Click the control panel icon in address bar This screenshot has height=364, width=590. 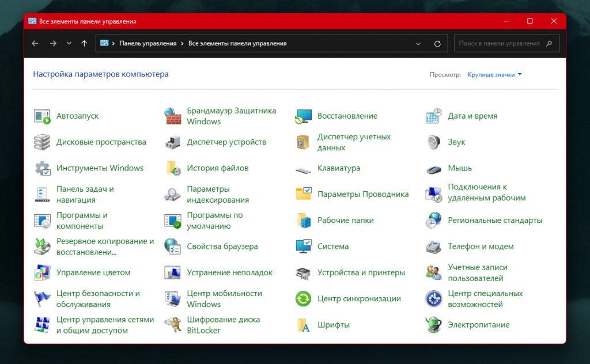click(104, 43)
